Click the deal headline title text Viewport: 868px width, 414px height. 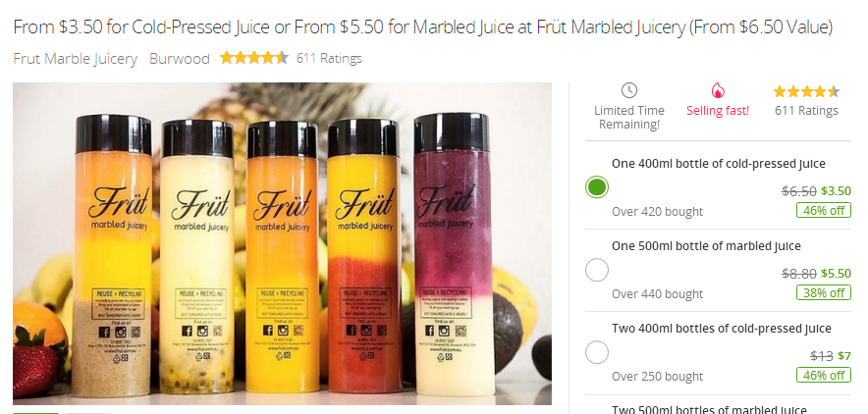tap(423, 26)
